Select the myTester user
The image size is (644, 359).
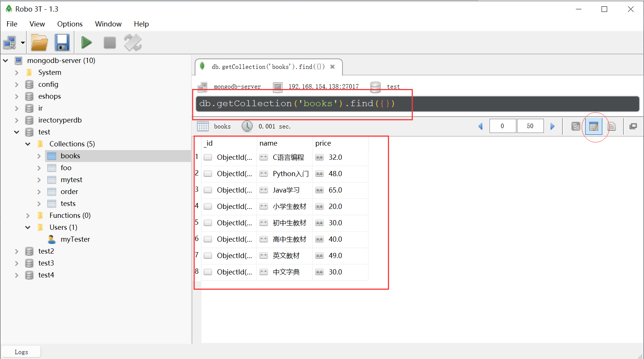[75, 239]
